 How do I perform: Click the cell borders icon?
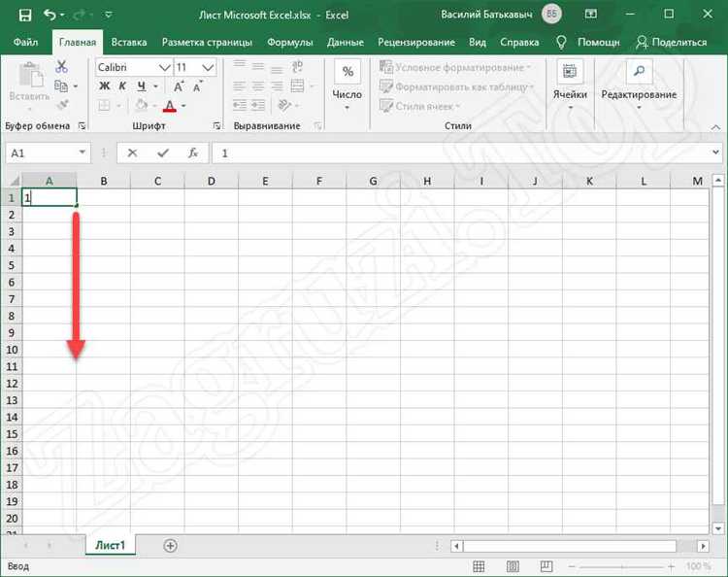(104, 106)
